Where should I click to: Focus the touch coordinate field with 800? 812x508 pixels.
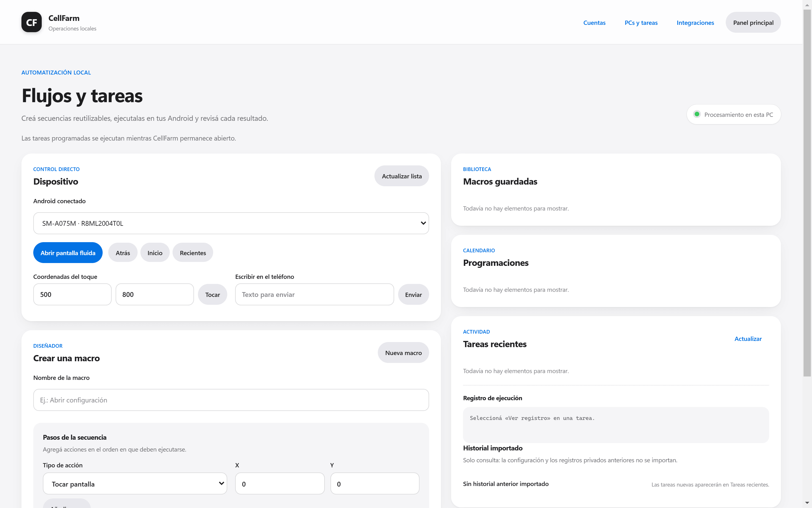(x=154, y=294)
